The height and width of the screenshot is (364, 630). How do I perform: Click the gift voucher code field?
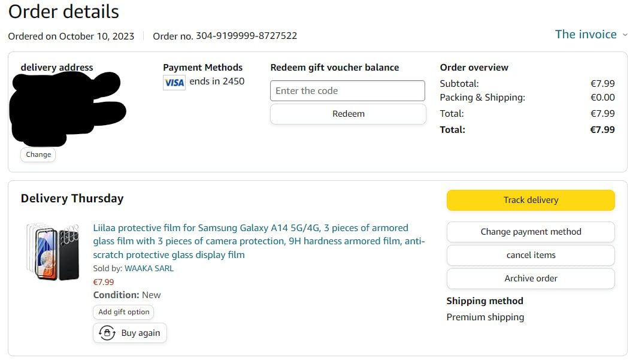[x=347, y=91]
